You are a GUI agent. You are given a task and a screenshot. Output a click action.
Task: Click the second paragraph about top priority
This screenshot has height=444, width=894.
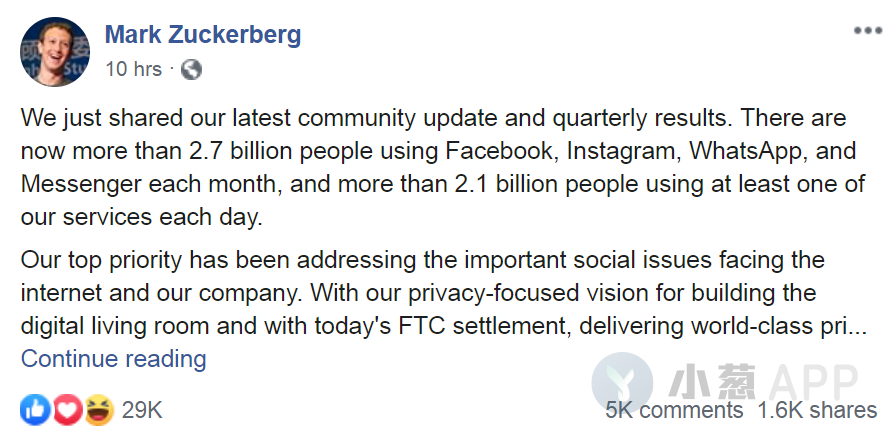(x=444, y=293)
